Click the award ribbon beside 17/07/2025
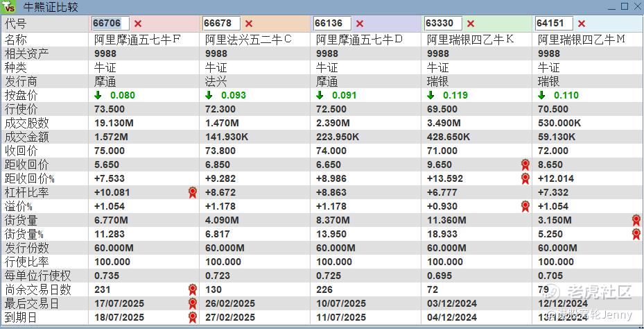Screen dimensions: 644x329 193,304
